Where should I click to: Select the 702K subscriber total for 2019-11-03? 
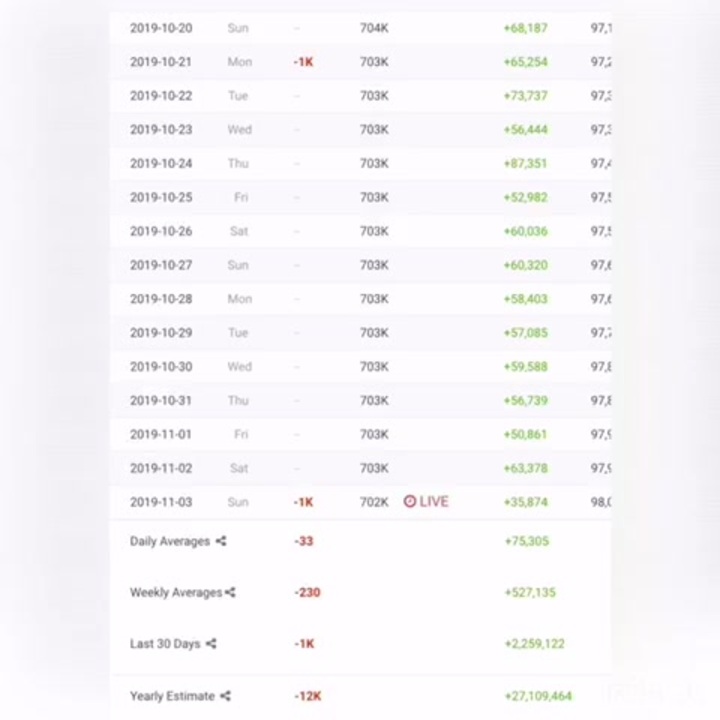[374, 502]
